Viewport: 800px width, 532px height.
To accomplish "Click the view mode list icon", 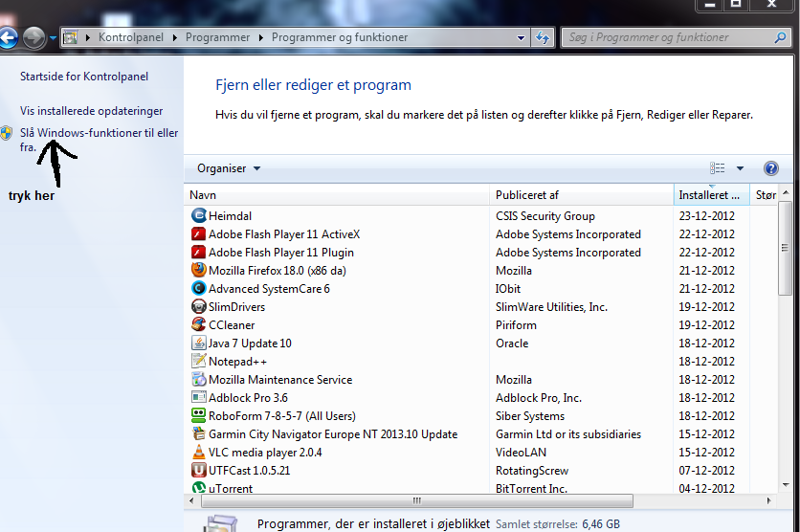I will [x=718, y=168].
